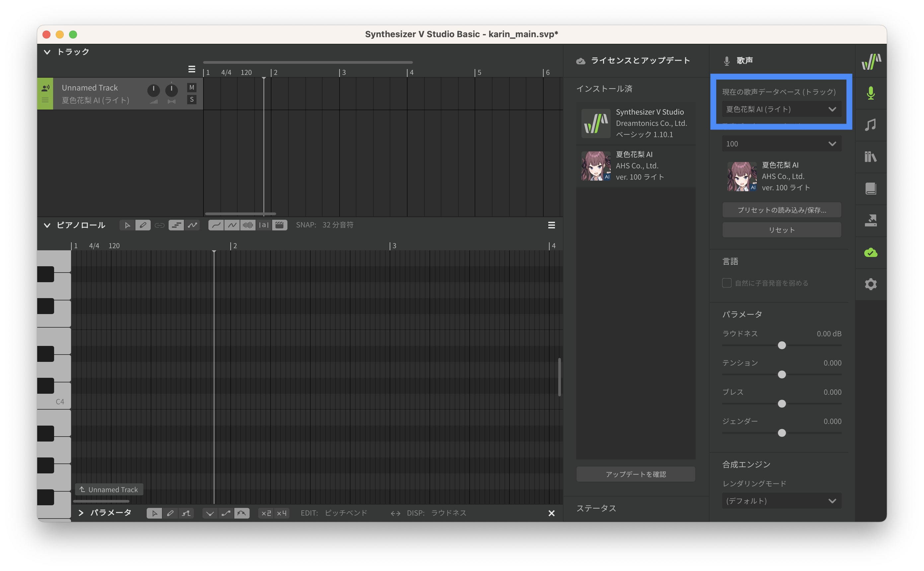
Task: Click the track drag handle lines icon
Action: pos(45,101)
